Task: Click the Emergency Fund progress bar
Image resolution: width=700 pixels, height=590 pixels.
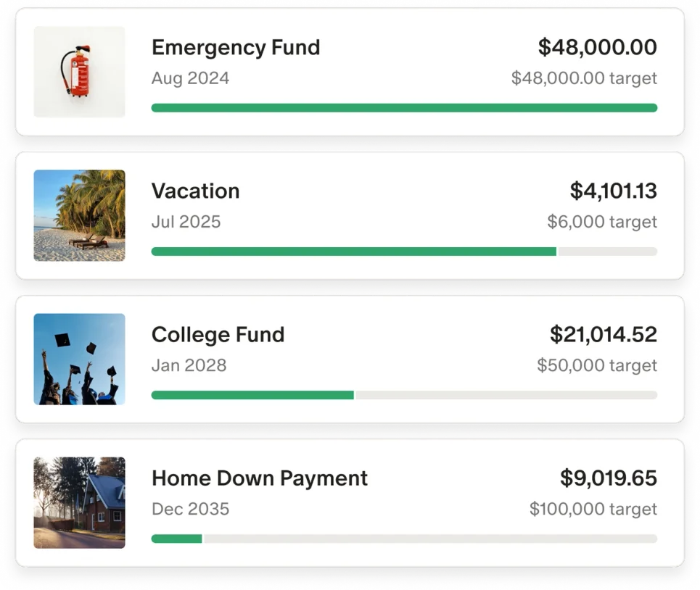Action: (403, 107)
